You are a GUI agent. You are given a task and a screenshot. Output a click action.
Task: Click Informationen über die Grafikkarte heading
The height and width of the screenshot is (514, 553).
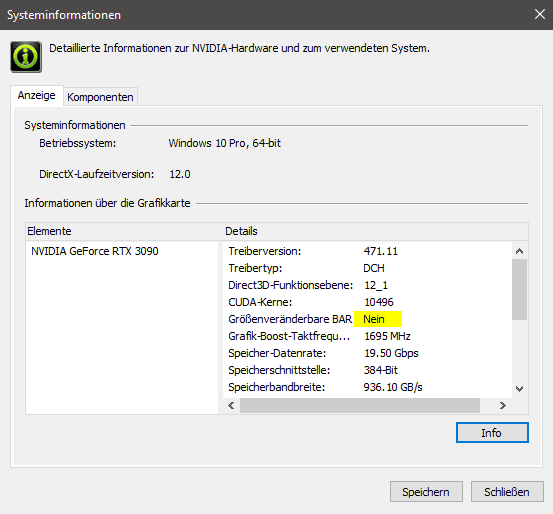[107, 203]
